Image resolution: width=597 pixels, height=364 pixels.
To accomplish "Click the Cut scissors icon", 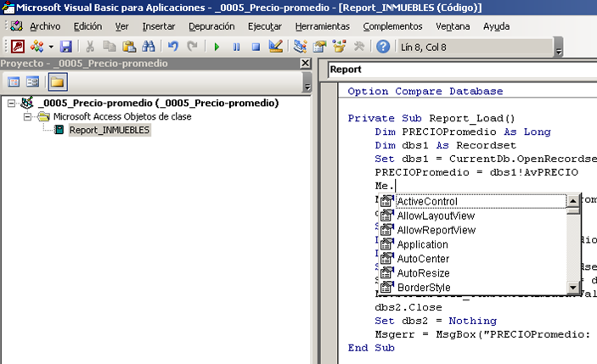I will click(90, 47).
